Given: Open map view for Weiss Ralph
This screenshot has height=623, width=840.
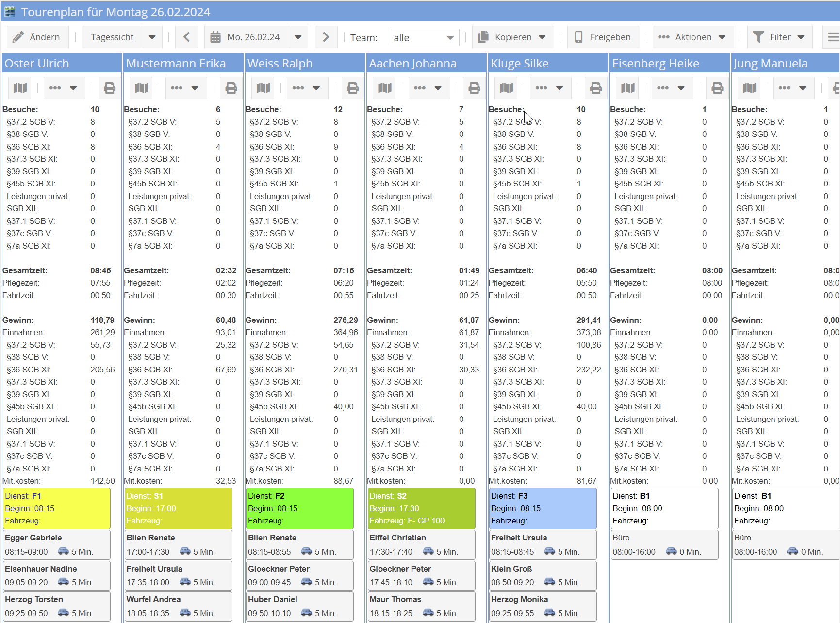Looking at the screenshot, I should tap(263, 88).
